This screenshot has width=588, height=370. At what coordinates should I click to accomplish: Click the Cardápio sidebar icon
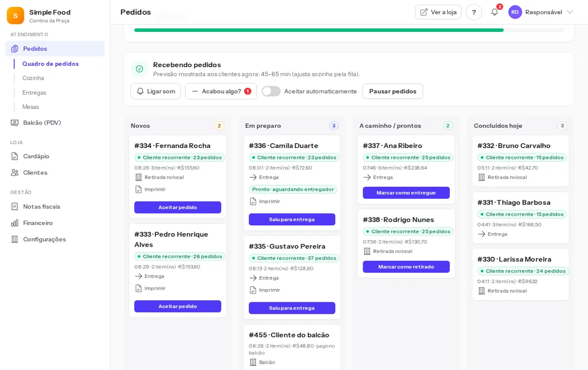click(x=15, y=156)
